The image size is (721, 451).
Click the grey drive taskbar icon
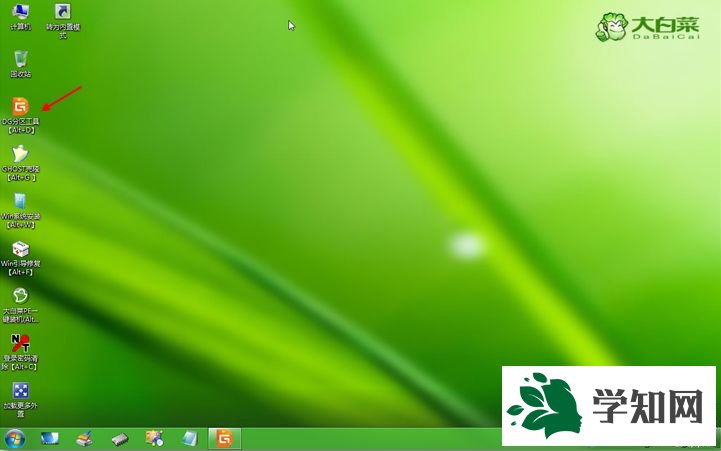[x=120, y=440]
